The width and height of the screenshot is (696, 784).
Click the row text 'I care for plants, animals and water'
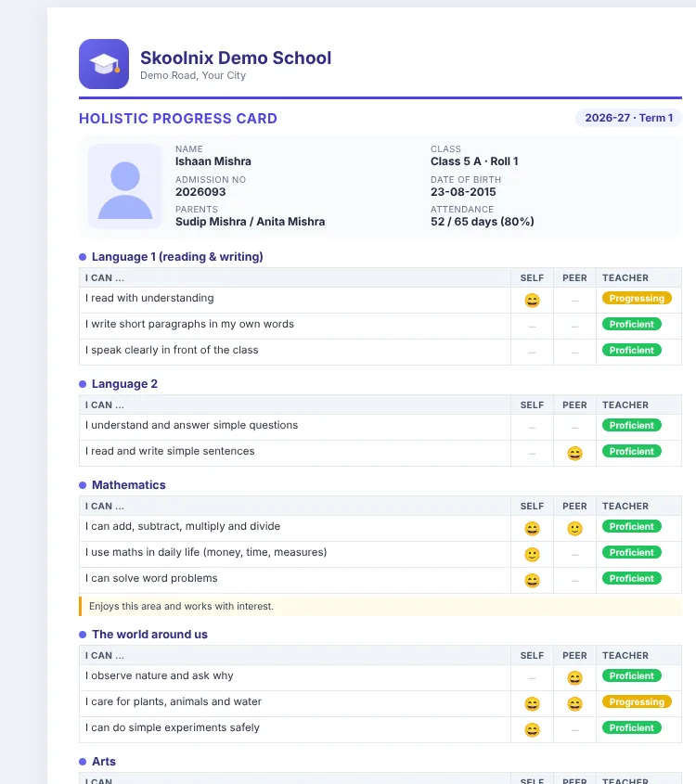(x=173, y=702)
